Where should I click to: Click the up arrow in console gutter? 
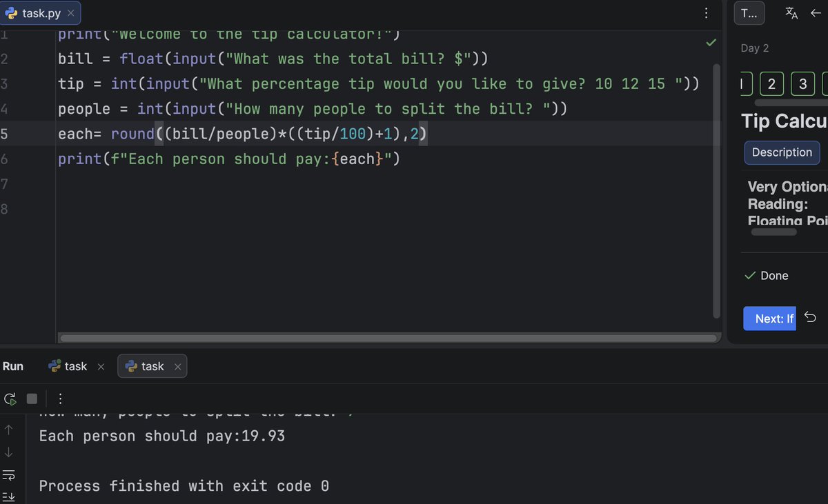(9, 430)
